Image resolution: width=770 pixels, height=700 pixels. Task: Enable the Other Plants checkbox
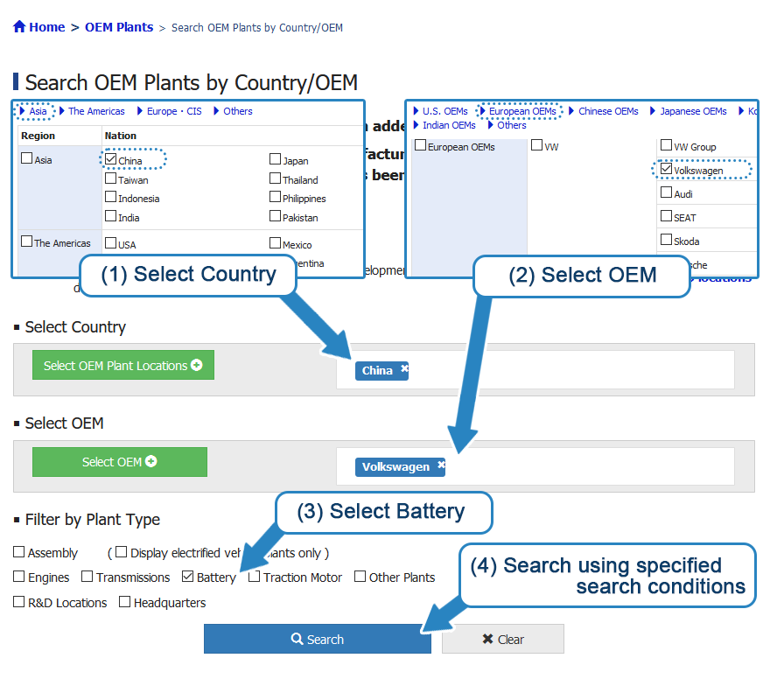click(x=360, y=577)
